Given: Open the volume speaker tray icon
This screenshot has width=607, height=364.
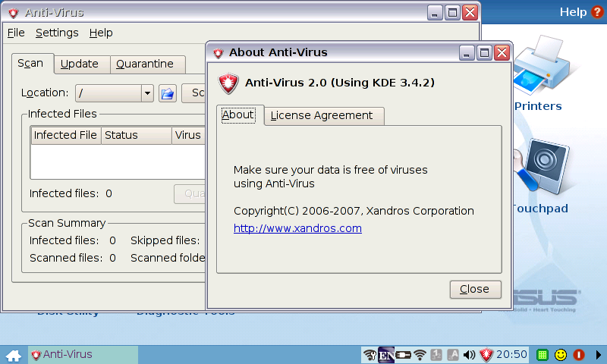Looking at the screenshot, I should click(x=469, y=355).
